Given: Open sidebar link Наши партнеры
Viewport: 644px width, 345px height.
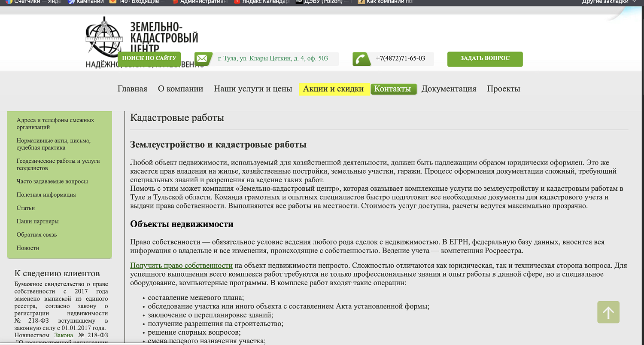Looking at the screenshot, I should pos(38,221).
